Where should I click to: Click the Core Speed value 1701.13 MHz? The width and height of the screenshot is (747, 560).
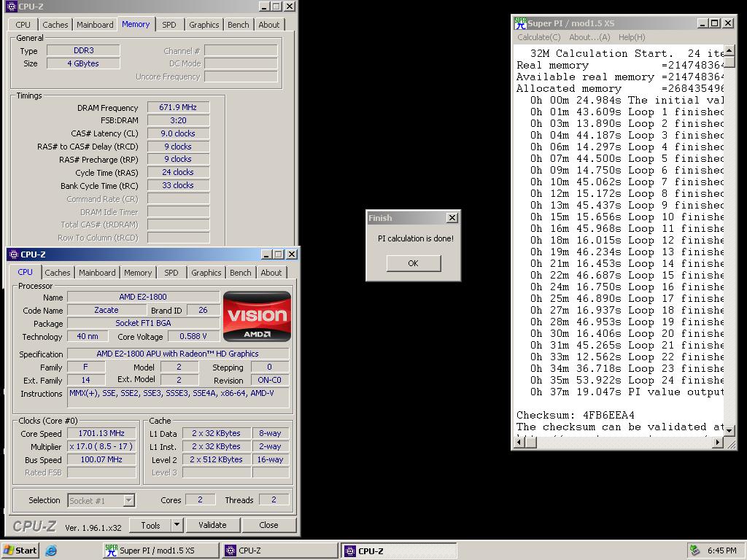click(x=101, y=433)
